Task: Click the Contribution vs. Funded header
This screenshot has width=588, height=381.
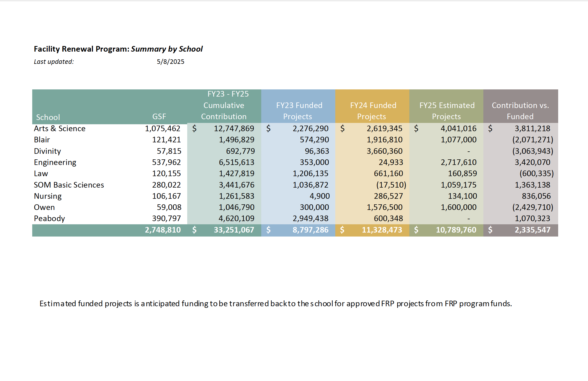Action: 520,111
